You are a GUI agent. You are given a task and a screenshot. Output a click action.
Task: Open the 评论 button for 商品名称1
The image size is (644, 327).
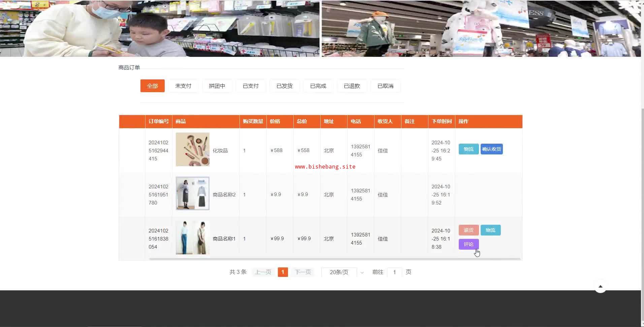click(x=469, y=244)
